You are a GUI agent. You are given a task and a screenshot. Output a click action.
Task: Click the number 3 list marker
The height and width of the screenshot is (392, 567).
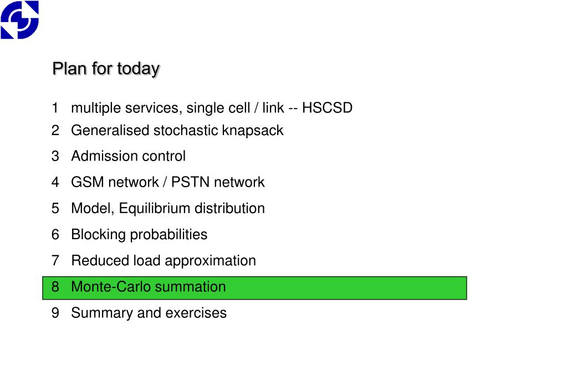(x=55, y=156)
